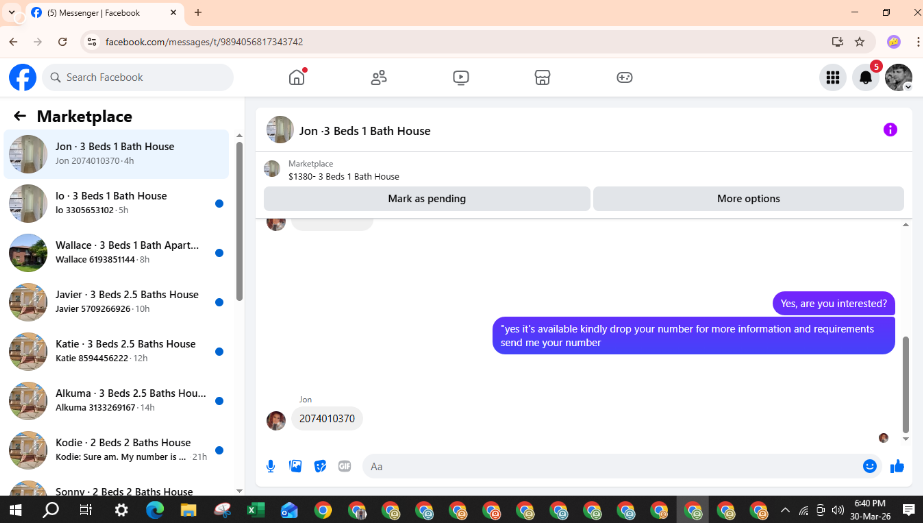The image size is (923, 523).
Task: Go back in browser history
Action: pyautogui.click(x=14, y=42)
